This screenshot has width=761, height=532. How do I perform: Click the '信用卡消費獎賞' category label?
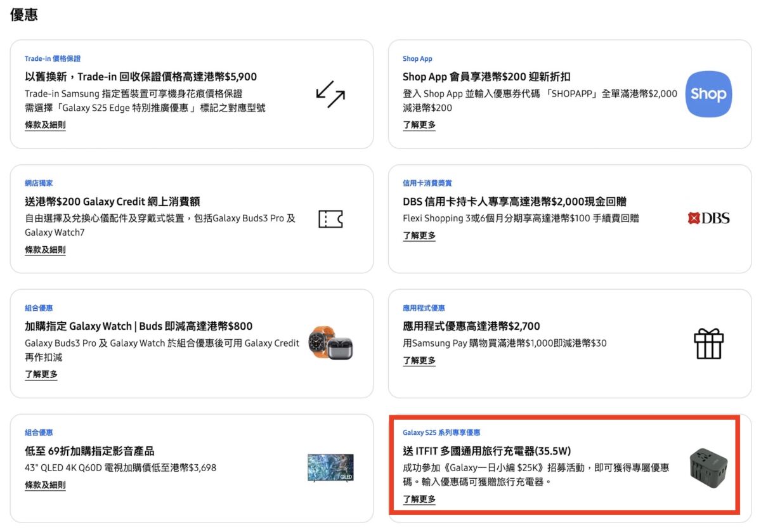pyautogui.click(x=427, y=183)
